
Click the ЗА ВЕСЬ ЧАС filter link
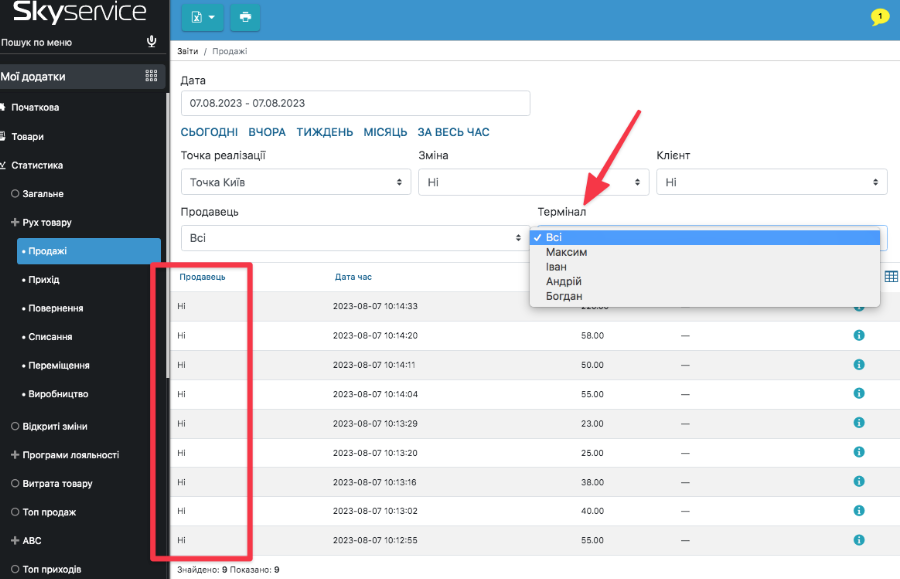coord(453,132)
